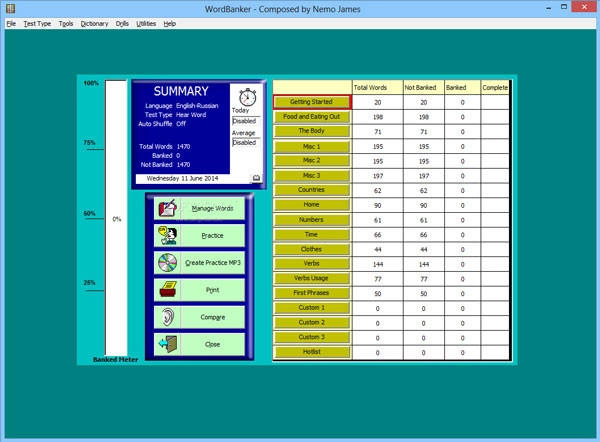Open the Utilities menu
The image size is (600, 442).
(x=146, y=23)
